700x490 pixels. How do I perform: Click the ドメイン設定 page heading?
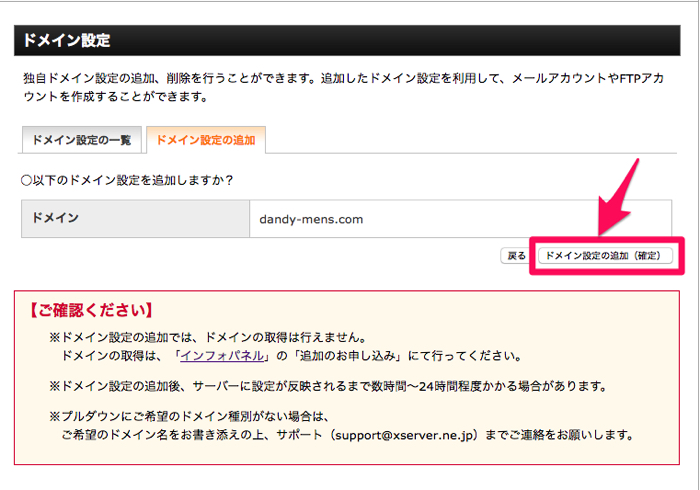tap(67, 40)
